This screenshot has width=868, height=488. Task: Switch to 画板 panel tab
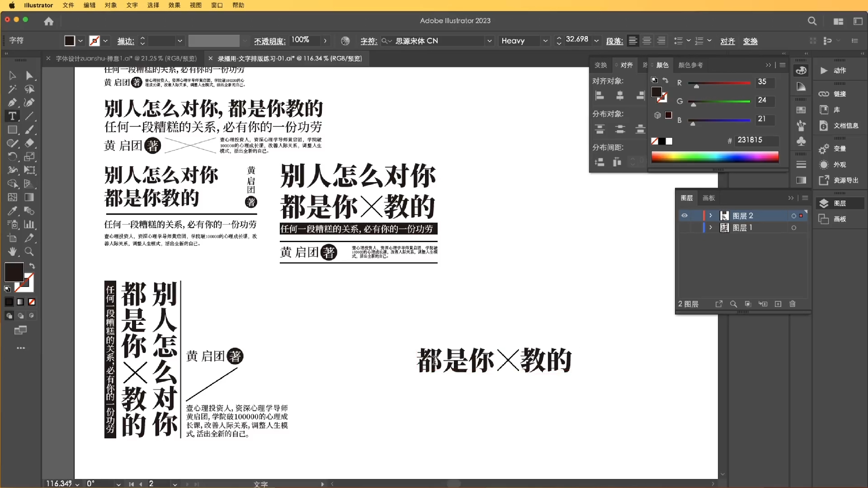(709, 197)
